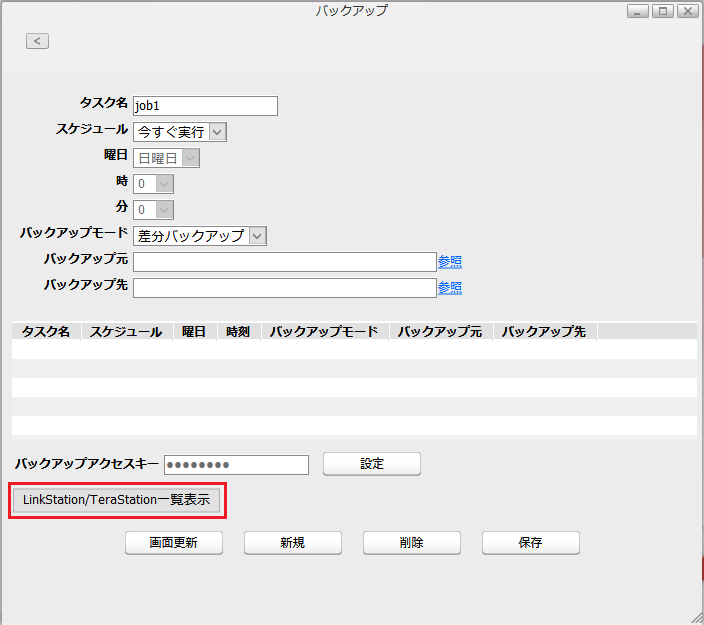Open the 時 hour dropdown
The height and width of the screenshot is (625, 704).
pyautogui.click(x=153, y=184)
